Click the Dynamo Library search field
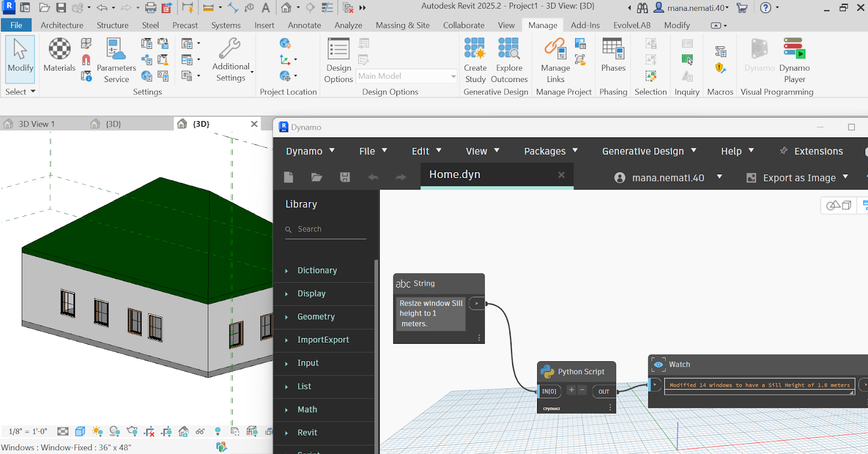The image size is (868, 454). [325, 229]
